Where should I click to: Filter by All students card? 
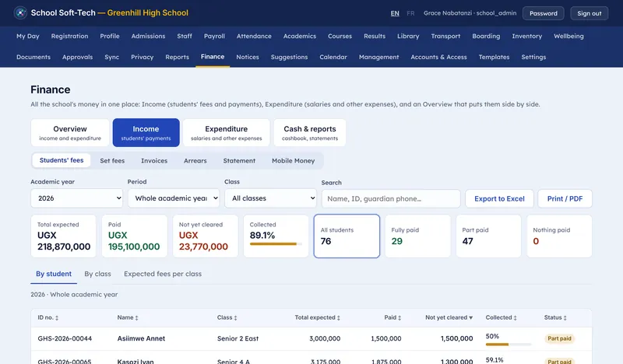pos(347,236)
